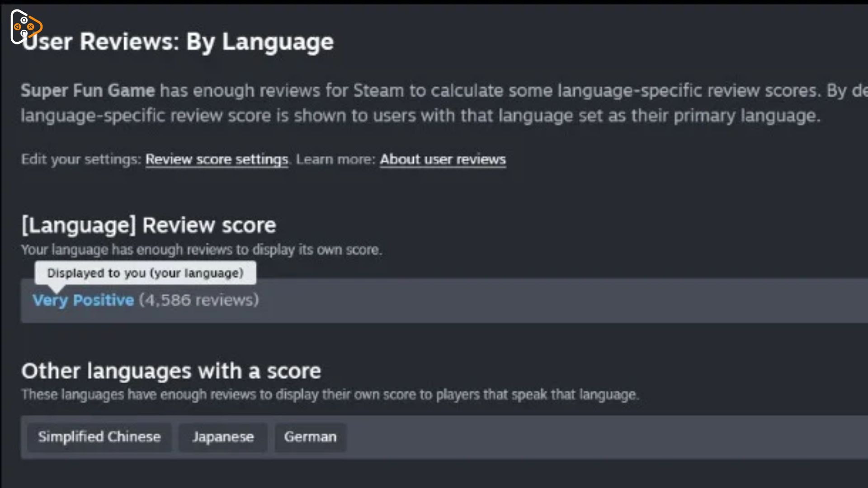Click the Your language has enough reviews text
The width and height of the screenshot is (868, 488).
pos(202,249)
